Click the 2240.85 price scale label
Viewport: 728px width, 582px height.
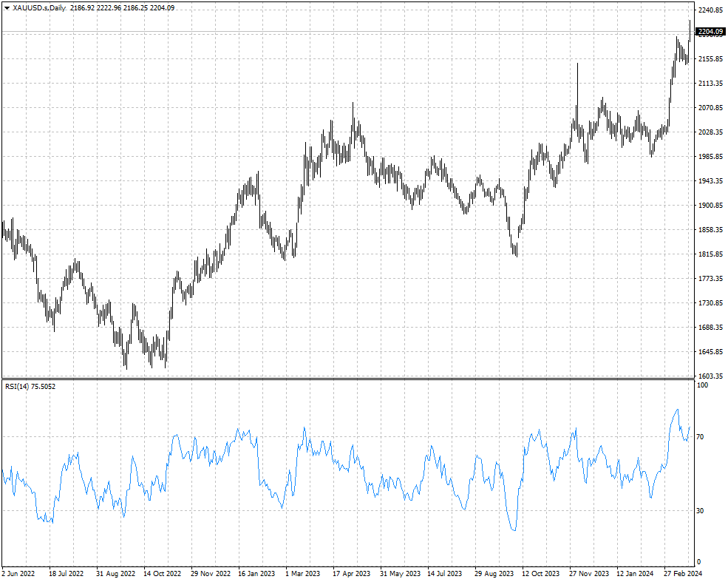point(710,10)
